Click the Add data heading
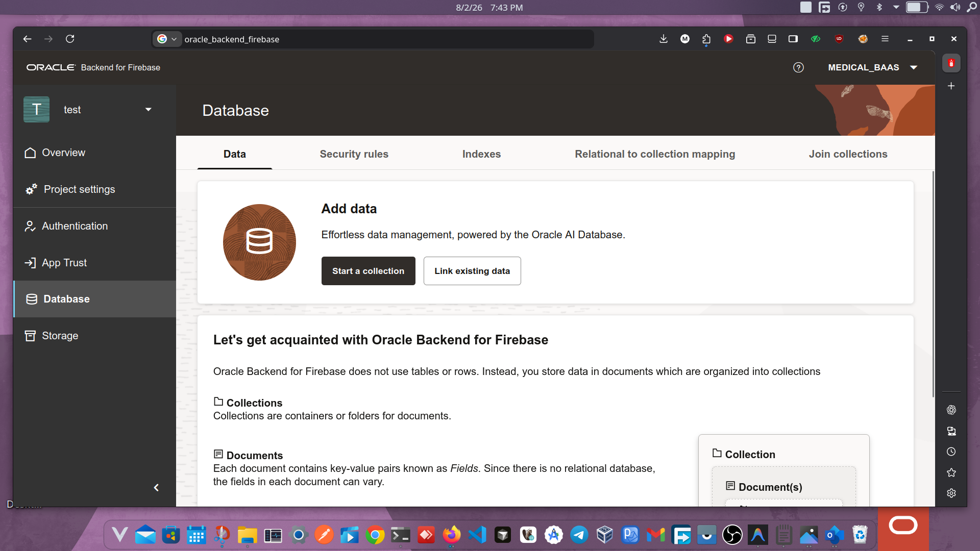This screenshot has width=980, height=551. pyautogui.click(x=349, y=209)
